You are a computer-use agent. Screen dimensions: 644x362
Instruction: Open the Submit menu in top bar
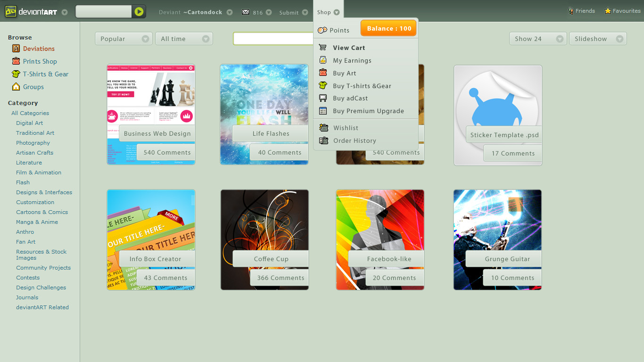[293, 12]
